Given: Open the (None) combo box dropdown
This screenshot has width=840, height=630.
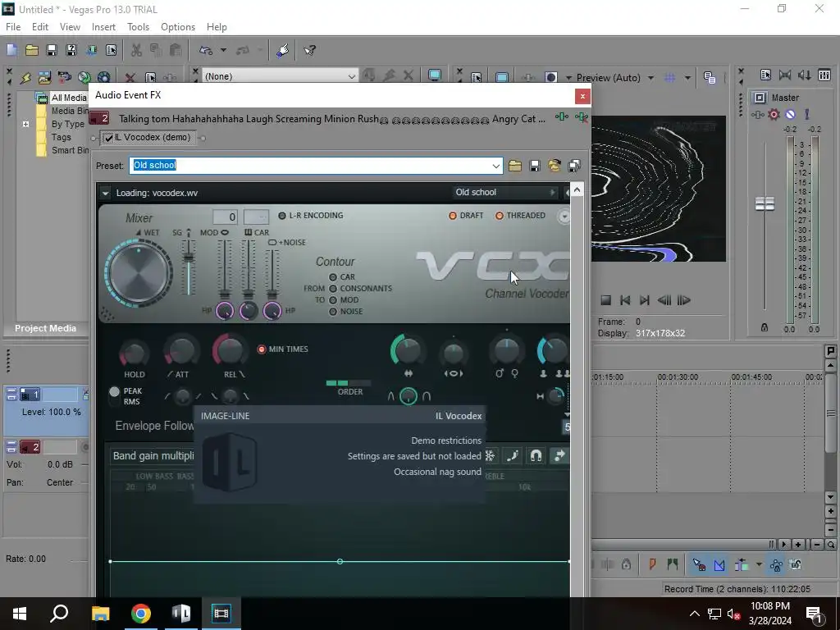Looking at the screenshot, I should 351,76.
